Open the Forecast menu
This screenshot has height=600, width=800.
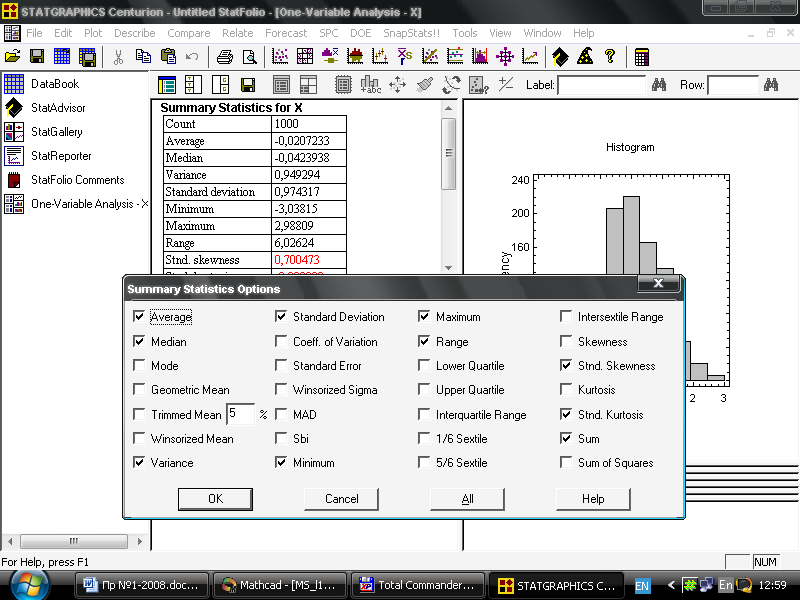coord(286,33)
